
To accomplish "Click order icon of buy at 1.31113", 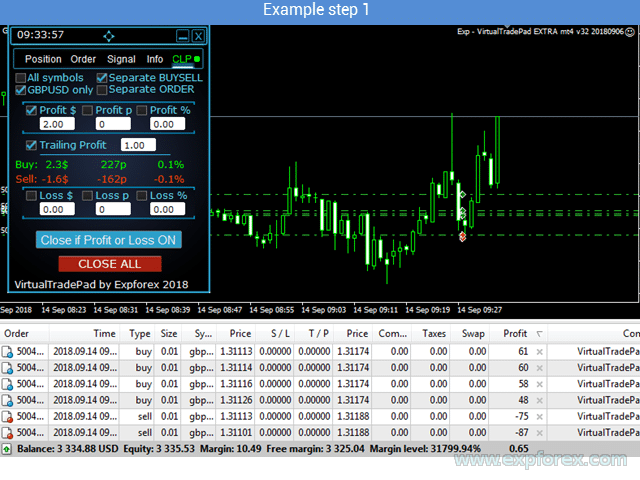I will [7, 351].
